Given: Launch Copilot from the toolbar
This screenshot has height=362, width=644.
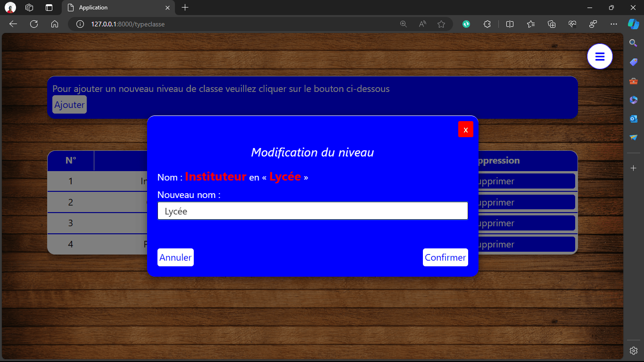Looking at the screenshot, I should [633, 24].
